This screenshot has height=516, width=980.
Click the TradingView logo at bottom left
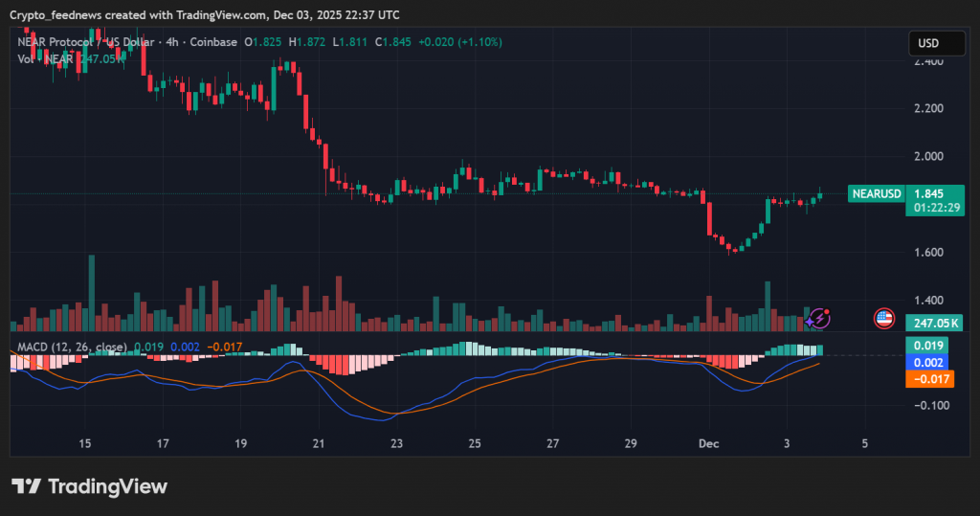90,486
